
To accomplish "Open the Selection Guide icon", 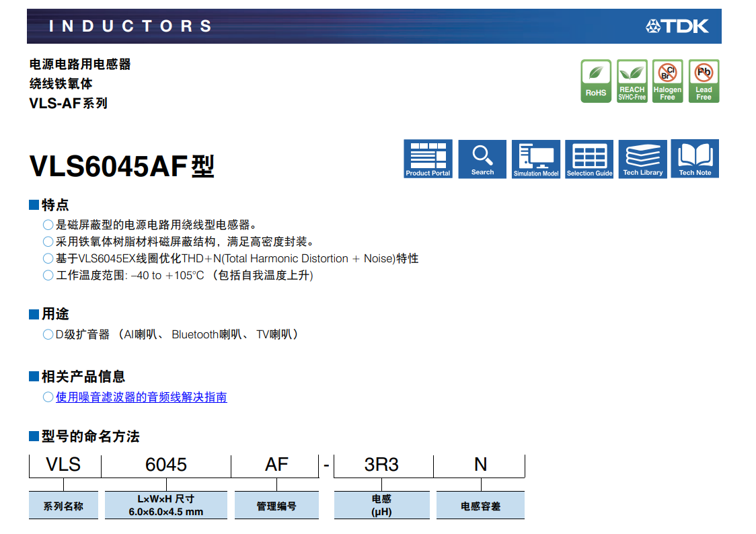I will point(589,159).
